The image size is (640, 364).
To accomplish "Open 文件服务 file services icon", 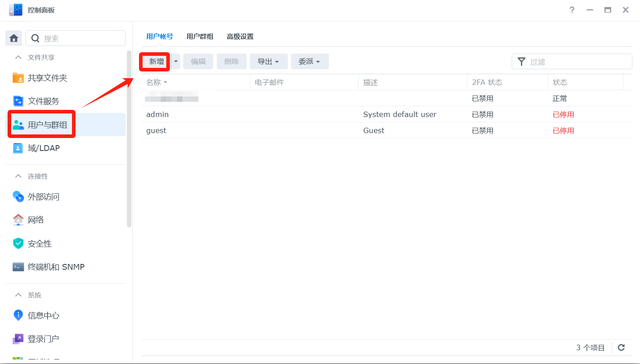I will pyautogui.click(x=18, y=101).
